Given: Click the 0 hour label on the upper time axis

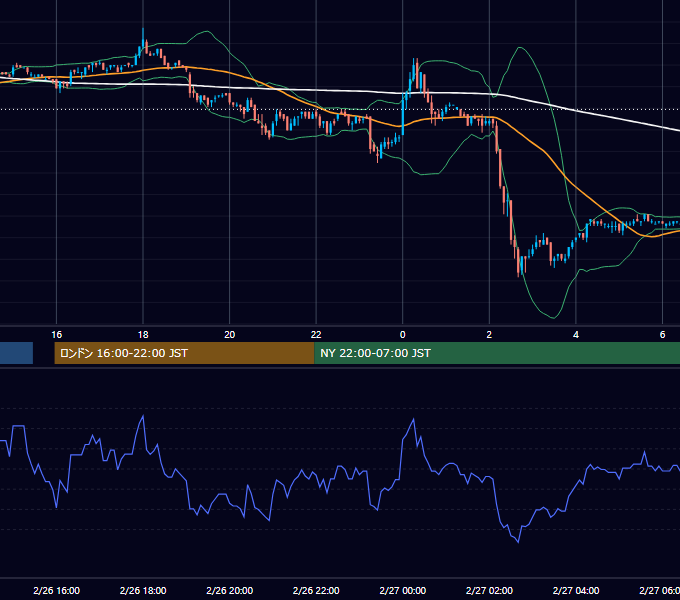Looking at the screenshot, I should tap(402, 335).
